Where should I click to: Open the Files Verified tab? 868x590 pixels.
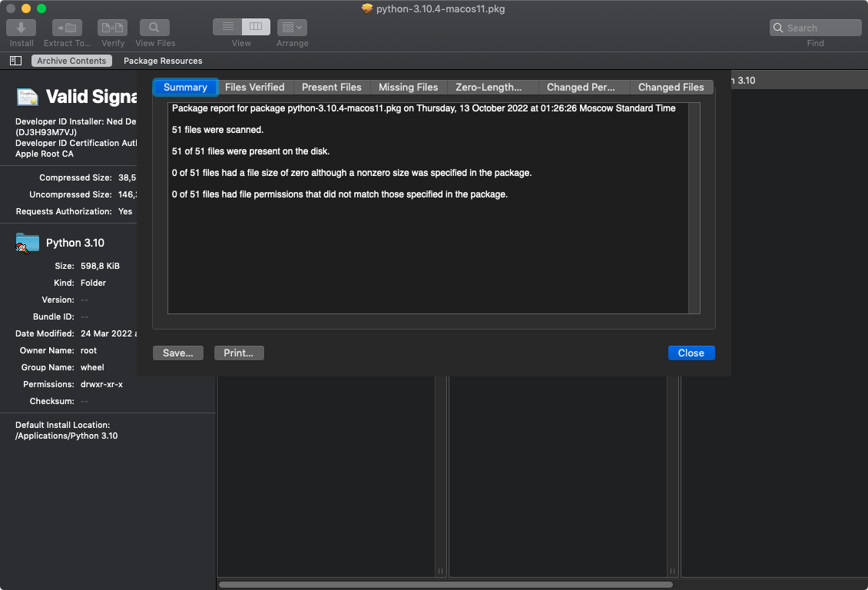coord(254,87)
